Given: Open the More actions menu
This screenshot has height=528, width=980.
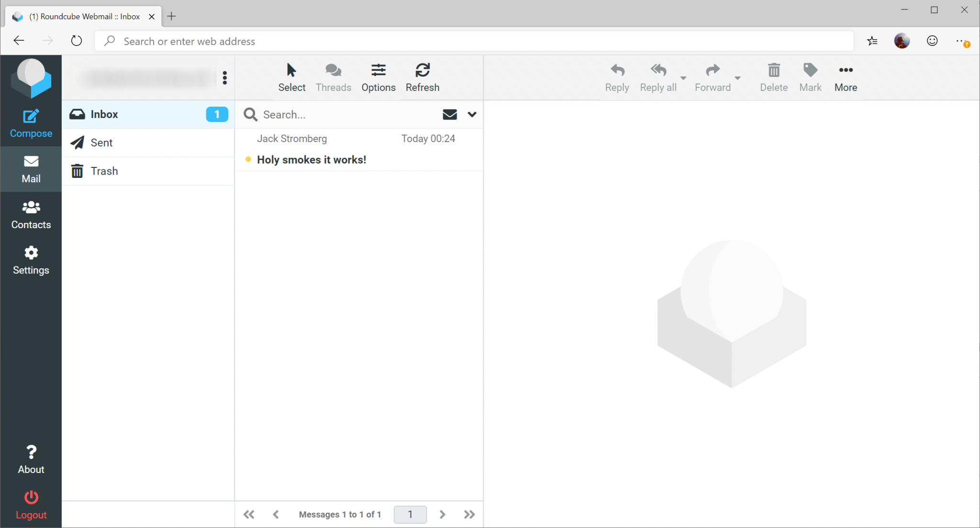Looking at the screenshot, I should [x=845, y=77].
